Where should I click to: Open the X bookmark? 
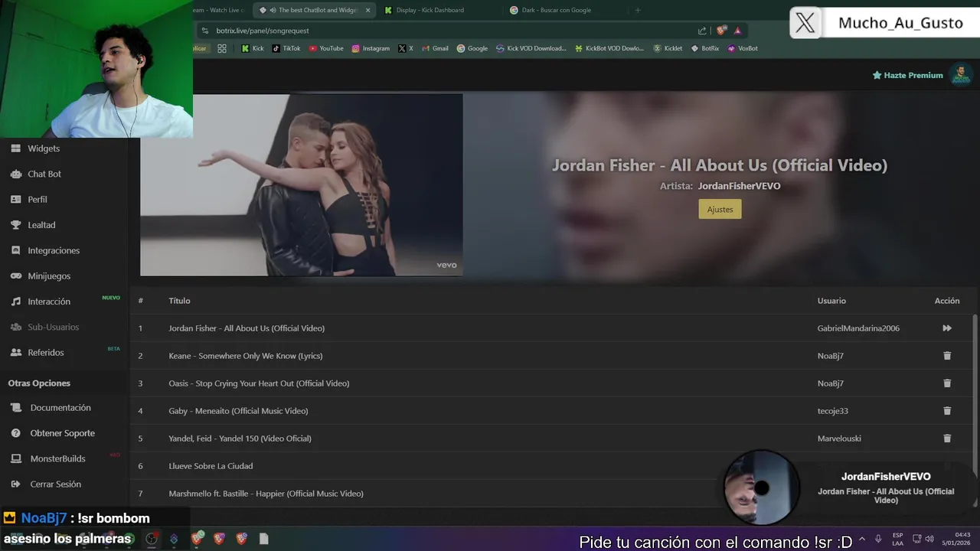406,48
